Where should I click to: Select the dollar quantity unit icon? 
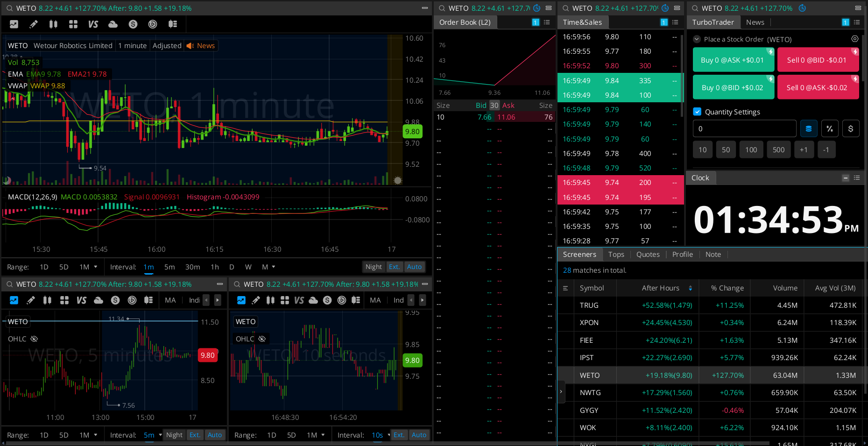coord(851,128)
